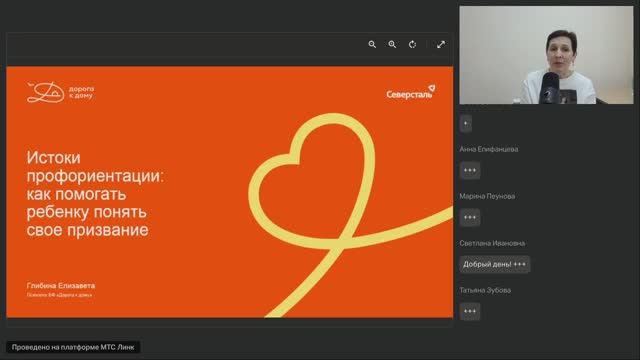
Task: Open chat message under Татьяна Зубова
Action: 470,311
